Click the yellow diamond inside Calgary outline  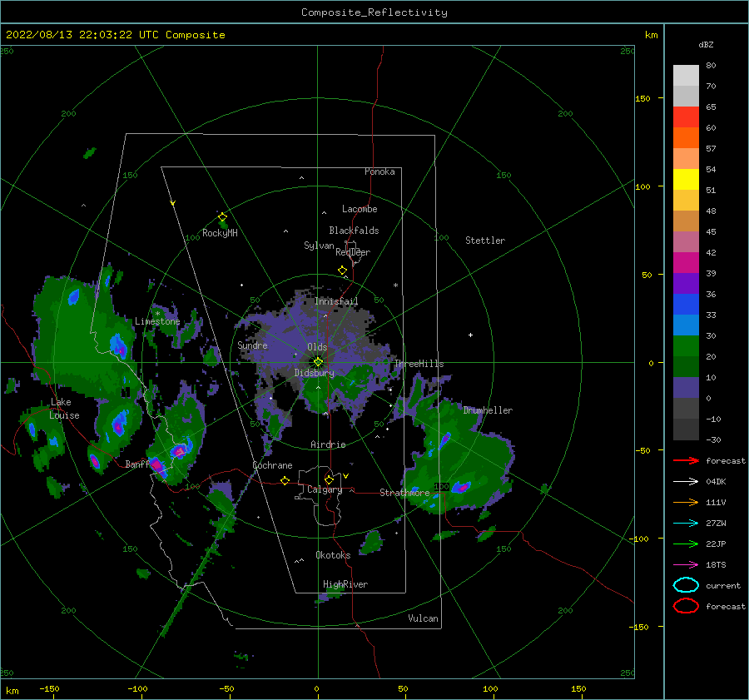pyautogui.click(x=329, y=479)
